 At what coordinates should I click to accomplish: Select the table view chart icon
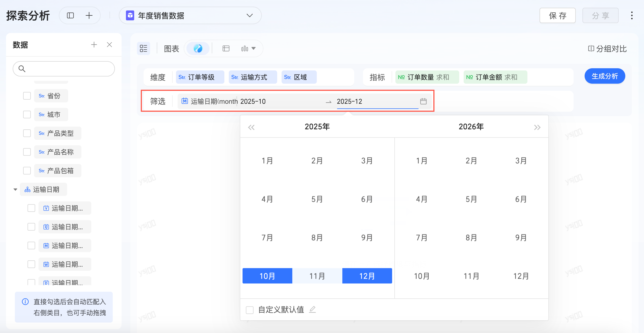click(x=226, y=48)
